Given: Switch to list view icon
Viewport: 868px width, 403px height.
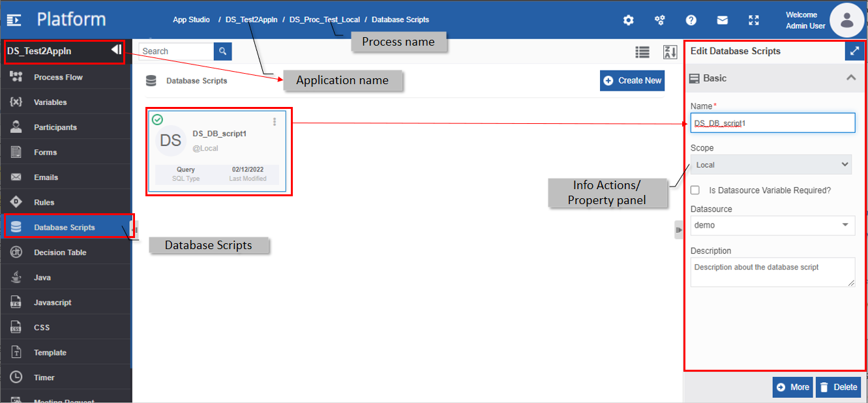Looking at the screenshot, I should pyautogui.click(x=642, y=52).
